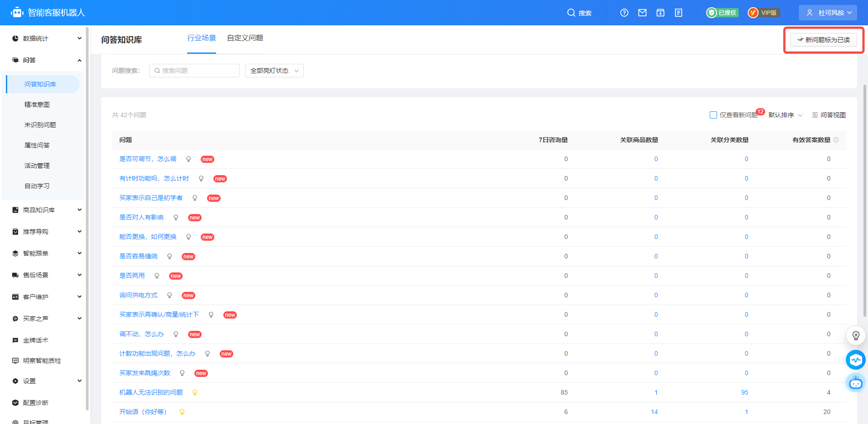The height and width of the screenshot is (424, 868).
Task: Click the 售后场景 truck icon
Action: click(15, 275)
